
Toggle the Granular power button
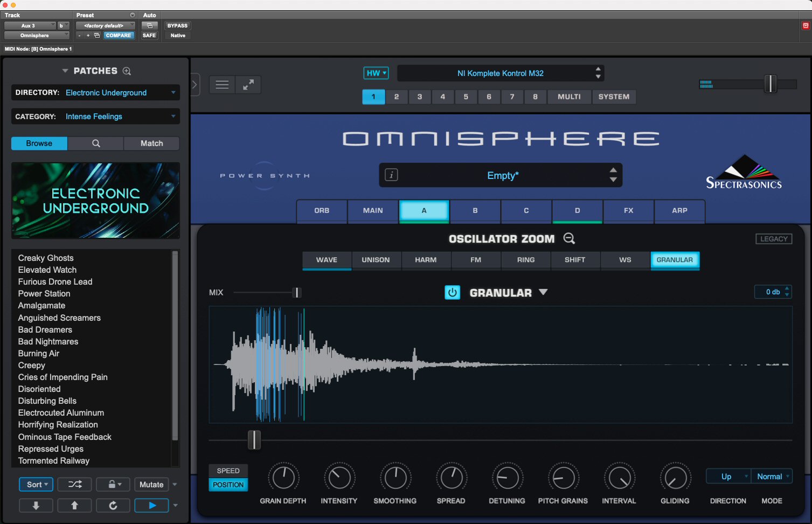pyautogui.click(x=452, y=293)
